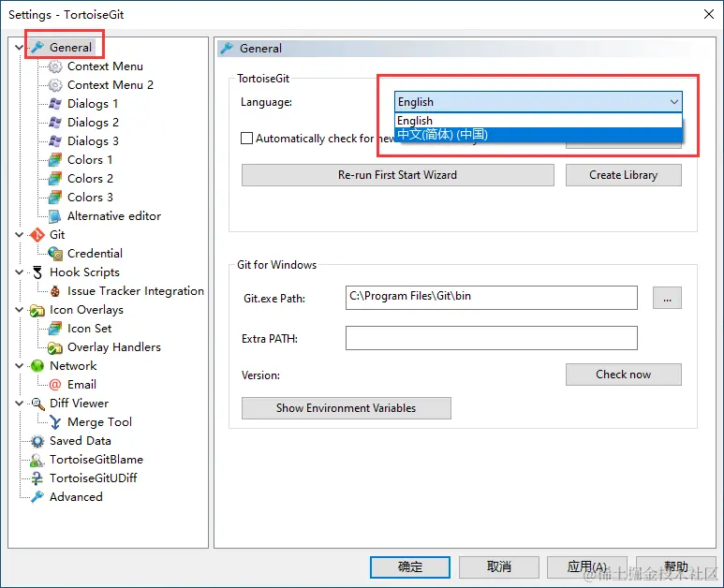Click the Overlay Handlers folder icon

[55, 347]
